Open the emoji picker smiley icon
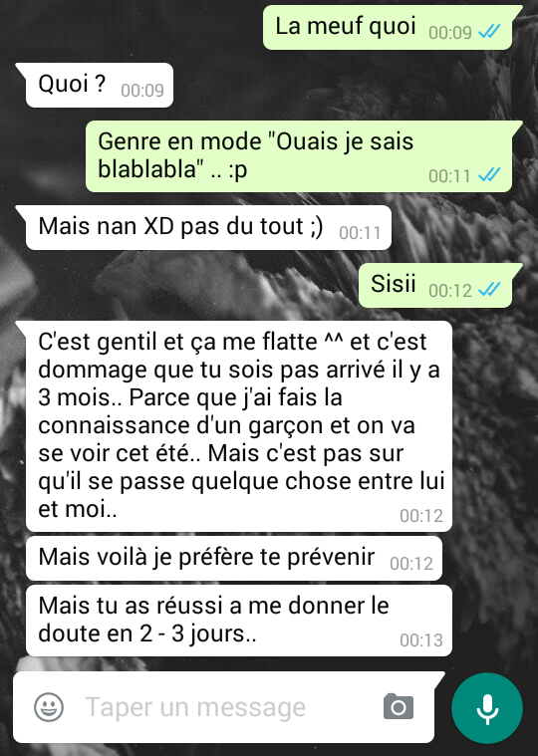The width and height of the screenshot is (538, 756). [x=49, y=707]
